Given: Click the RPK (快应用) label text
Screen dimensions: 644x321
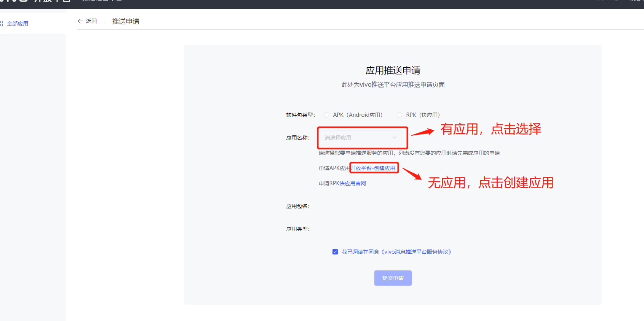Looking at the screenshot, I should pyautogui.click(x=423, y=115).
